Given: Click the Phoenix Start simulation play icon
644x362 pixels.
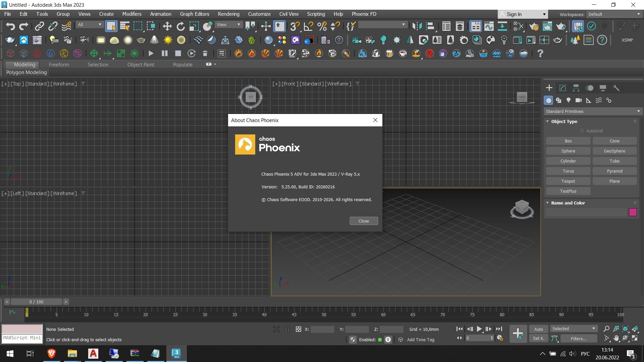Looking at the screenshot, I should pyautogui.click(x=151, y=53).
